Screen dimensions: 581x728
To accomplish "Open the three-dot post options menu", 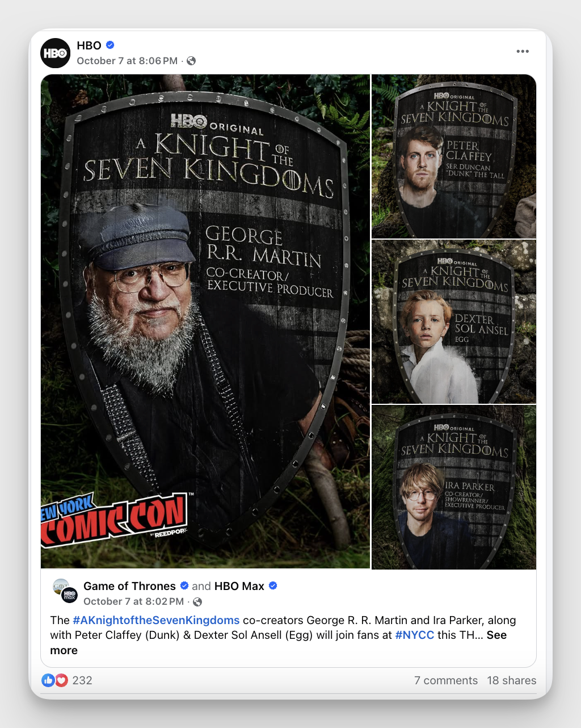I will click(x=523, y=51).
